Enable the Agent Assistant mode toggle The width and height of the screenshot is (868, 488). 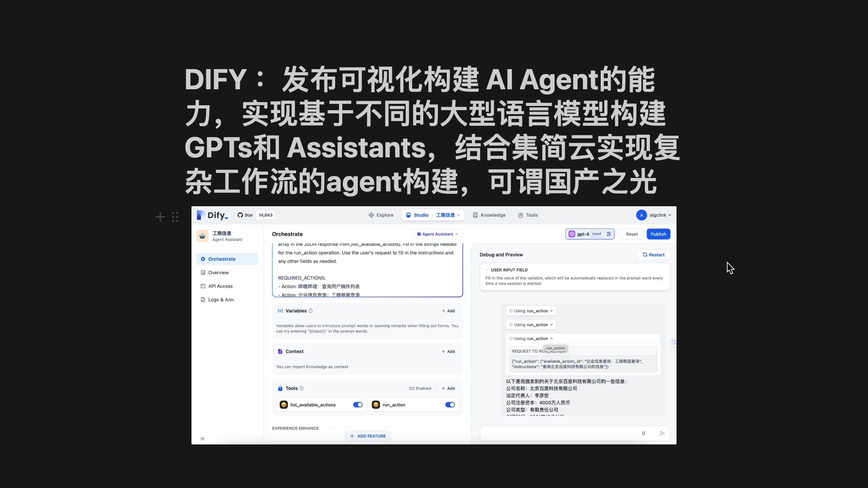pos(438,234)
